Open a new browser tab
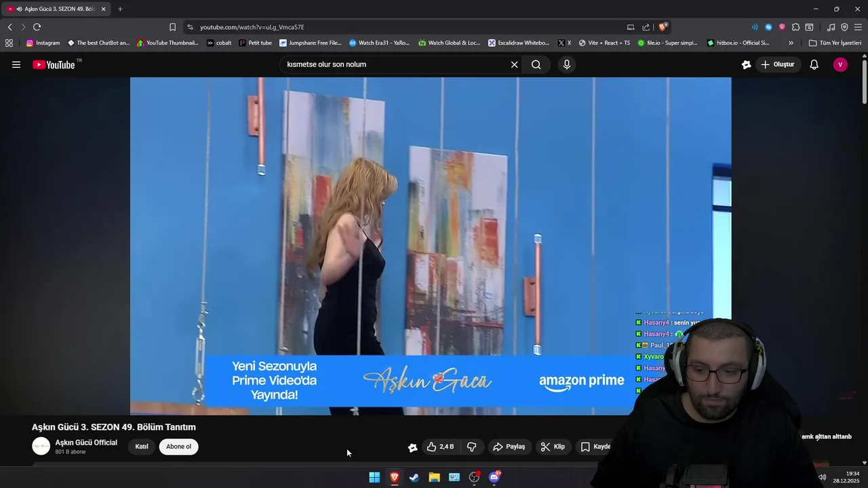Image resolution: width=868 pixels, height=488 pixels. (120, 9)
